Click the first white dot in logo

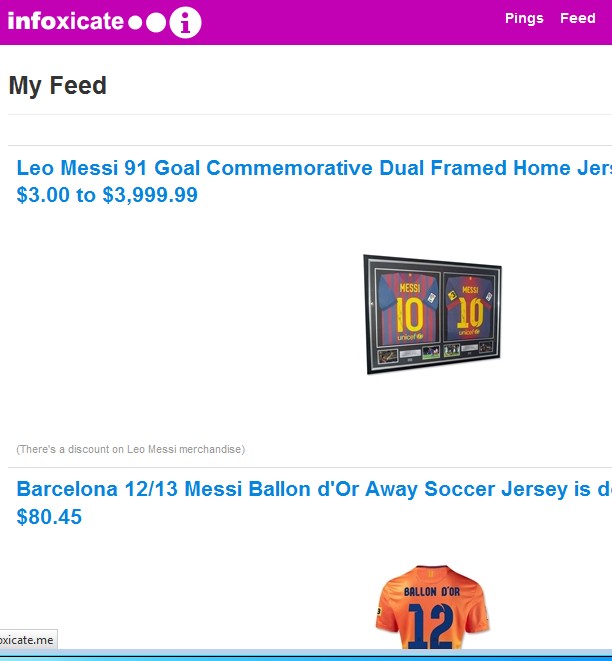tap(136, 23)
